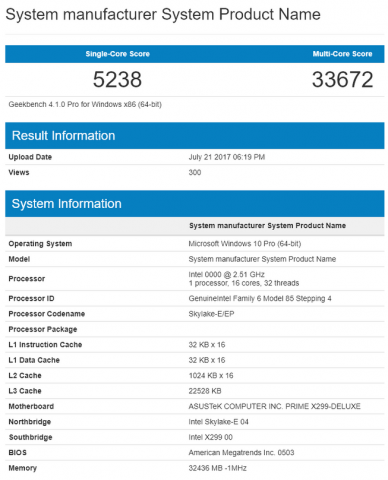Select American Megatrends Inc. 0603 value
This screenshot has width=388, height=480.
(241, 452)
